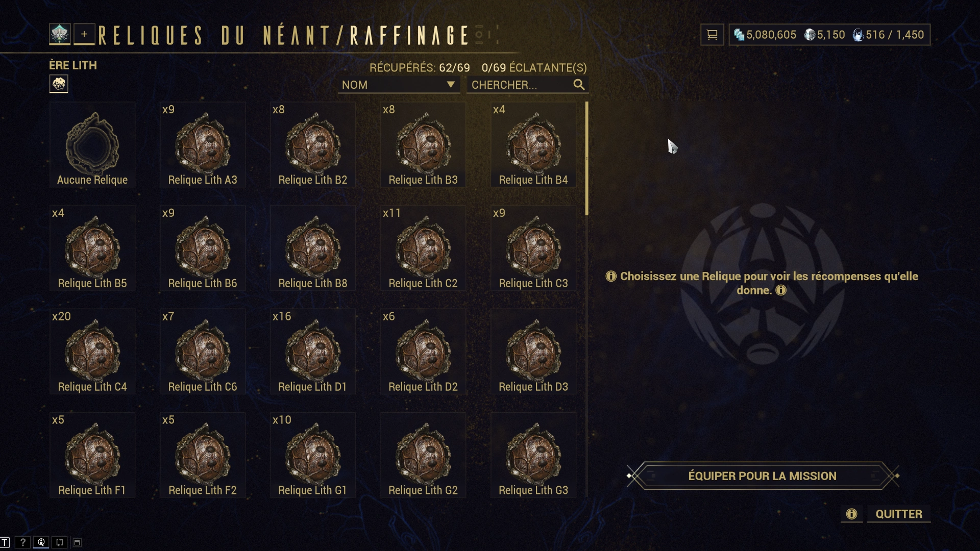Click the rotating arrows overlay icon
The image size is (980, 551).
60,542
